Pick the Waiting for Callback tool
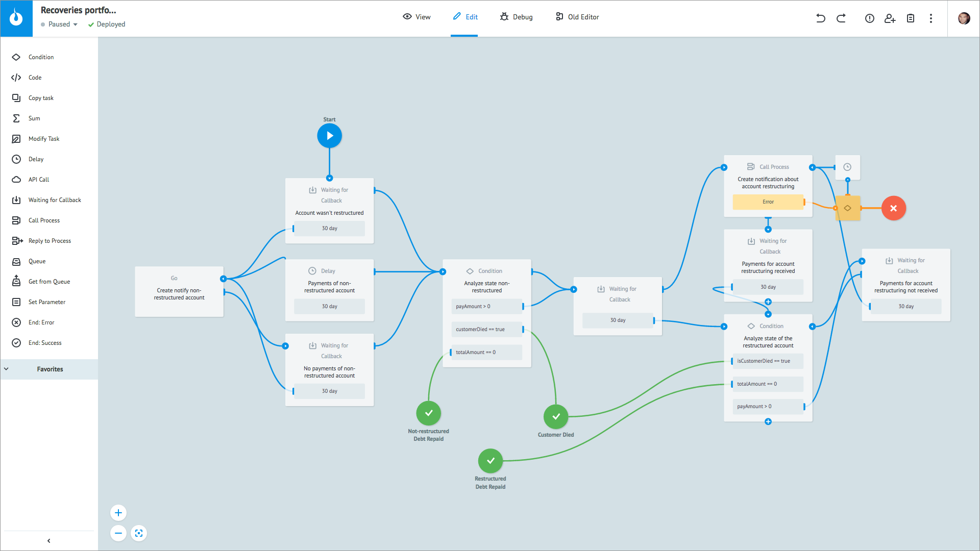Viewport: 980px width, 551px height. coord(55,200)
